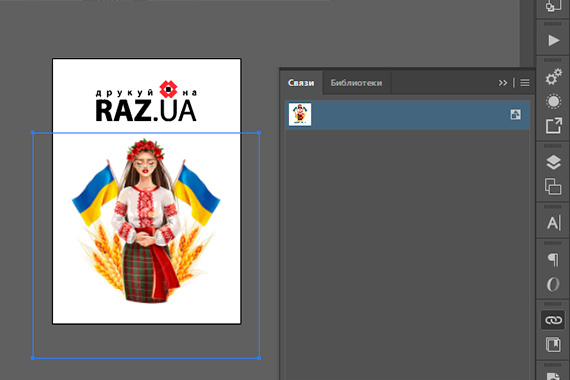This screenshot has width=570, height=380.
Task: Click the RAZ.UA logo on the artboard
Action: [x=146, y=101]
